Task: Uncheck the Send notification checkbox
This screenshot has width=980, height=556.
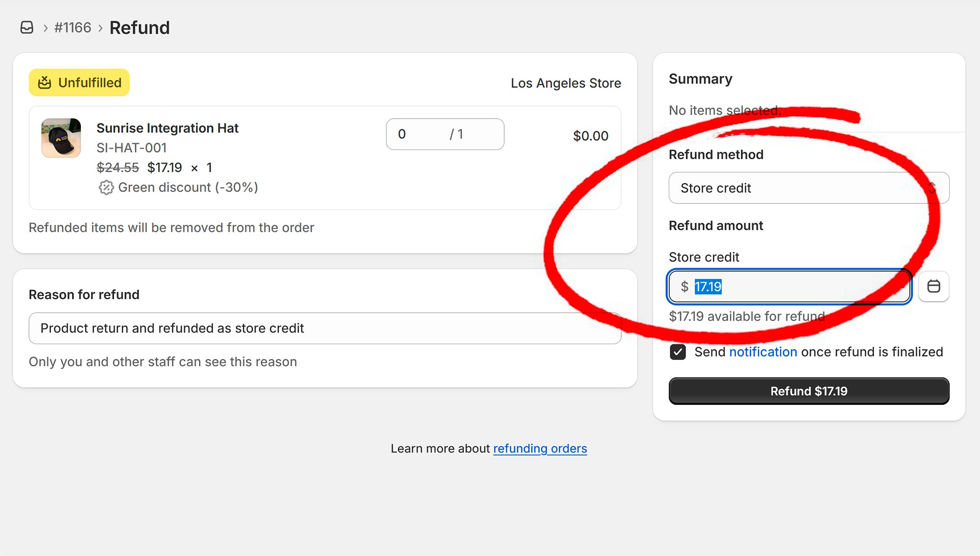Action: tap(678, 352)
